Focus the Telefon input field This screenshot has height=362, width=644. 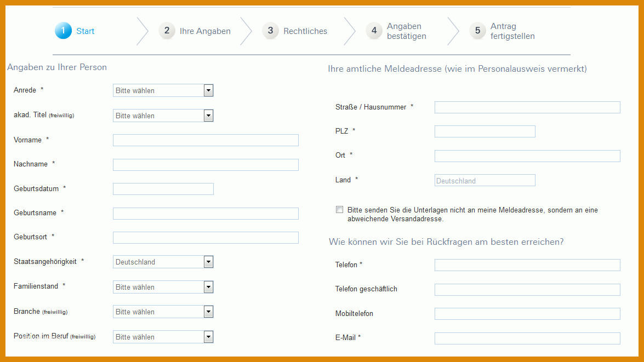click(527, 265)
